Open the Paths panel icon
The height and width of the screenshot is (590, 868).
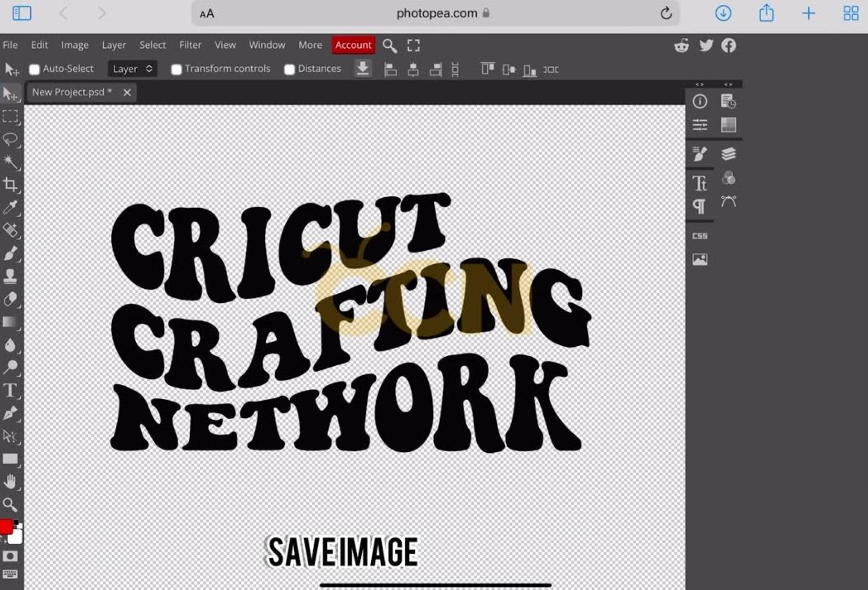click(728, 202)
